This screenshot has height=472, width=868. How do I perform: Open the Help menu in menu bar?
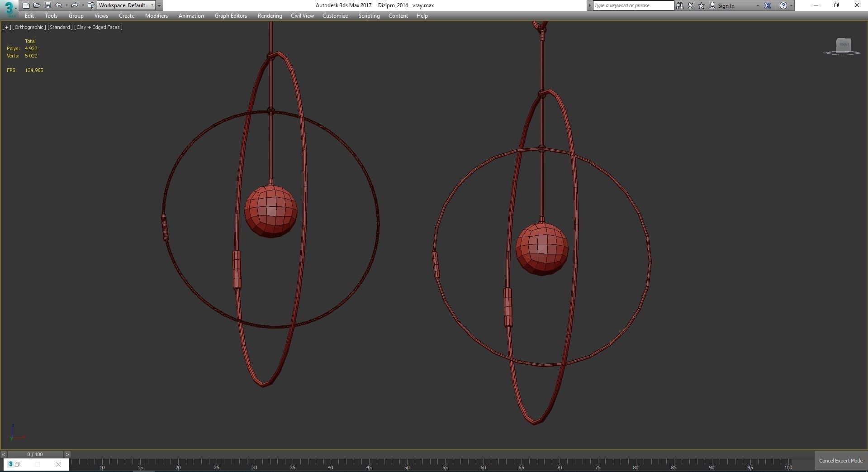coord(422,16)
